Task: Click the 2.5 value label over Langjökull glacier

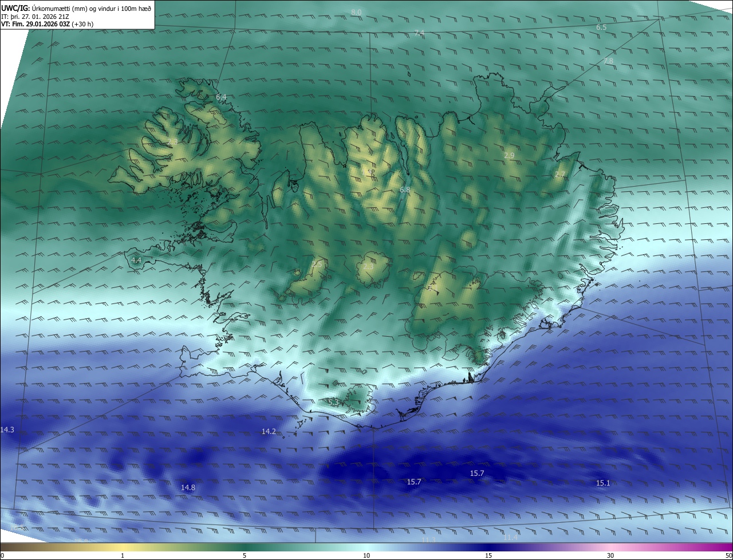Action: coord(317,264)
